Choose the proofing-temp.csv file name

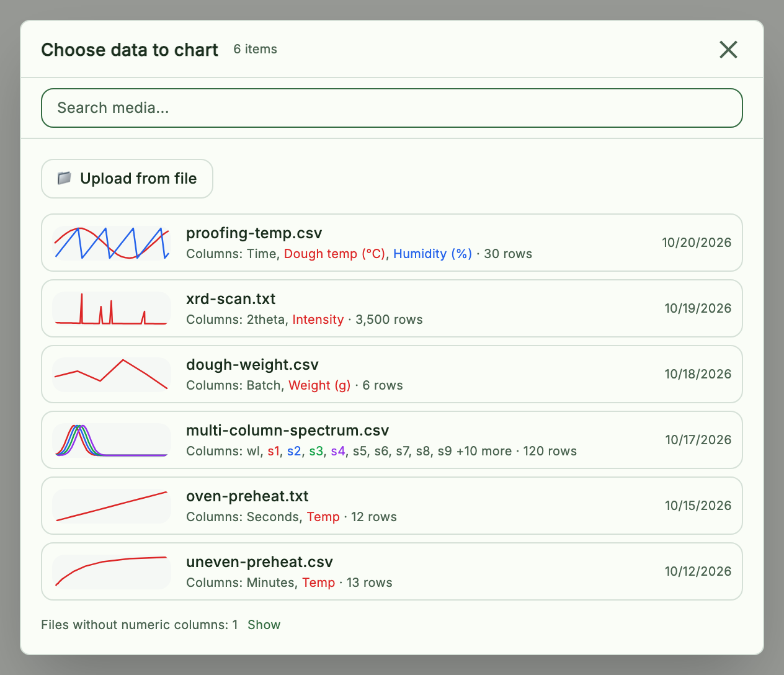(254, 233)
